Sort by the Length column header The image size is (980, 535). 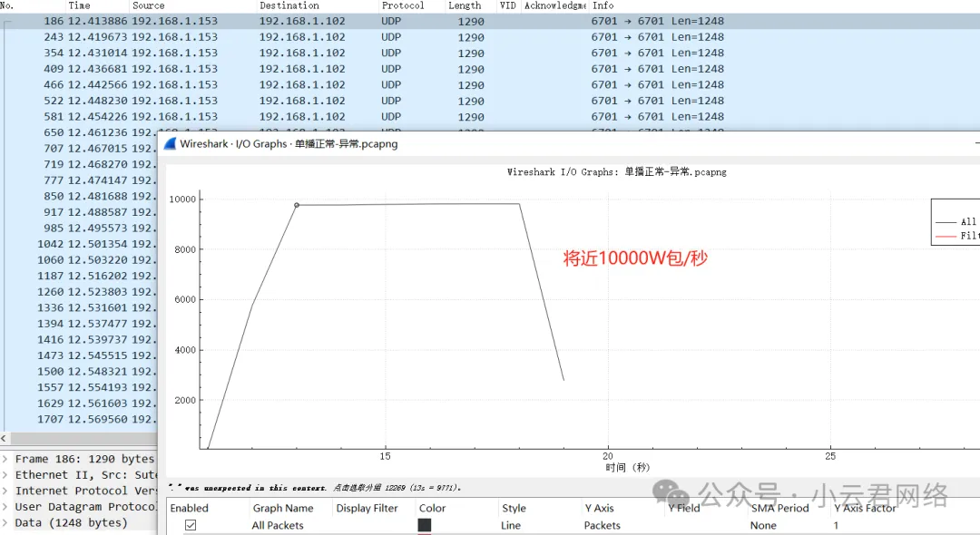point(465,5)
